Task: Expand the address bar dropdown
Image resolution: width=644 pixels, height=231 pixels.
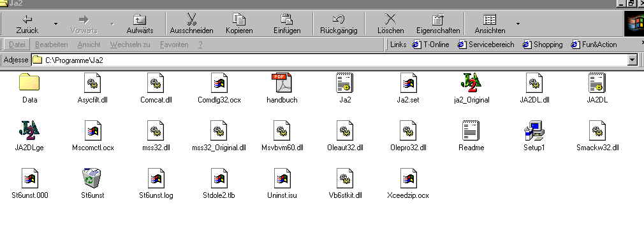Action: (x=632, y=60)
